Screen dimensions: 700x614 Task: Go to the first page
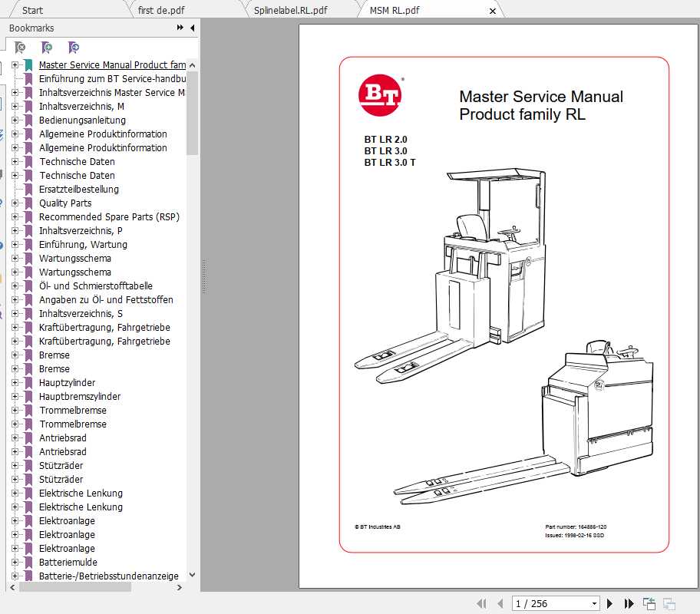click(x=481, y=604)
